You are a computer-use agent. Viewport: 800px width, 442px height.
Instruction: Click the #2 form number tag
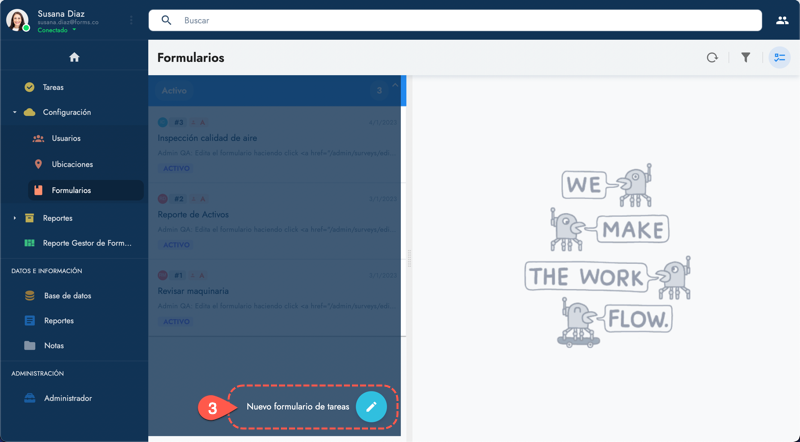click(179, 199)
